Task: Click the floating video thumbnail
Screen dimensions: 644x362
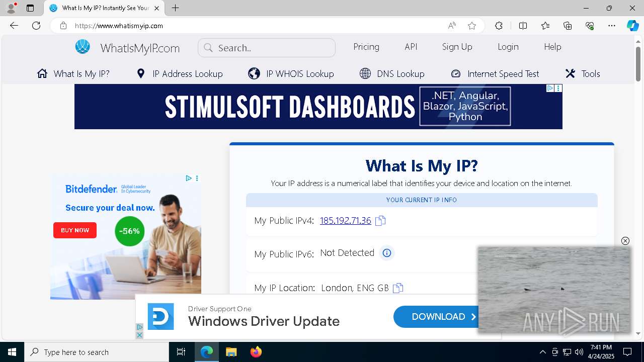Action: click(x=554, y=290)
